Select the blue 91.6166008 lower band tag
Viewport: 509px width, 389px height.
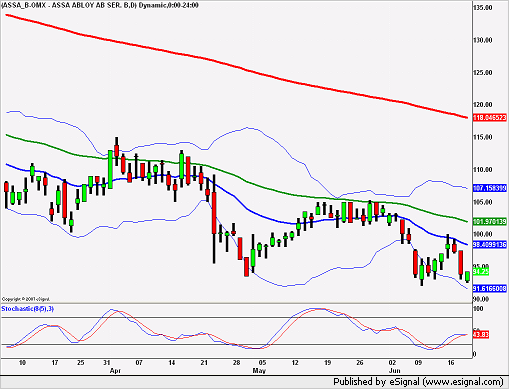(x=490, y=288)
